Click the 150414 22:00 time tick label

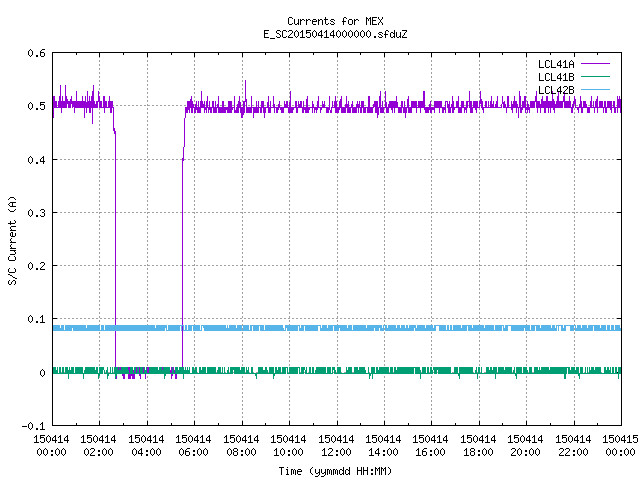(x=573, y=446)
